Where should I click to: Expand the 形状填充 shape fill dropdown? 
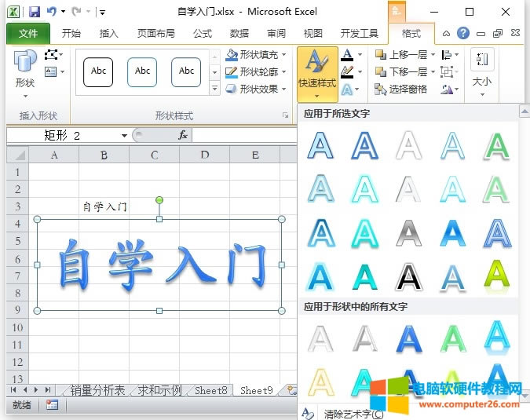pos(284,55)
